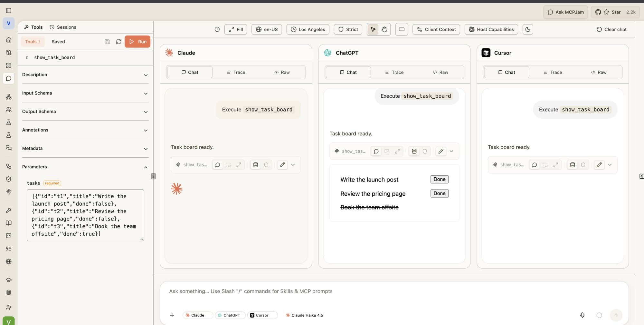The width and height of the screenshot is (644, 325).
Task: Switch to Raw tab in ChatGPT panel
Action: (440, 72)
